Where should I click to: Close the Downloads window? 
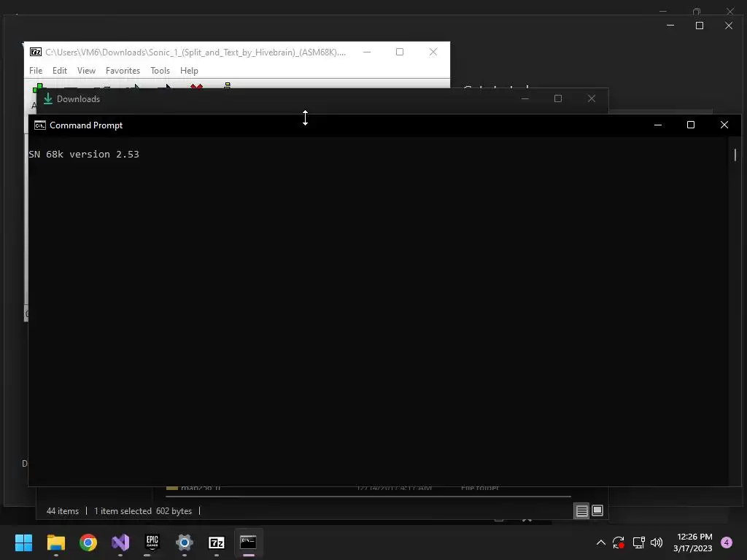592,98
